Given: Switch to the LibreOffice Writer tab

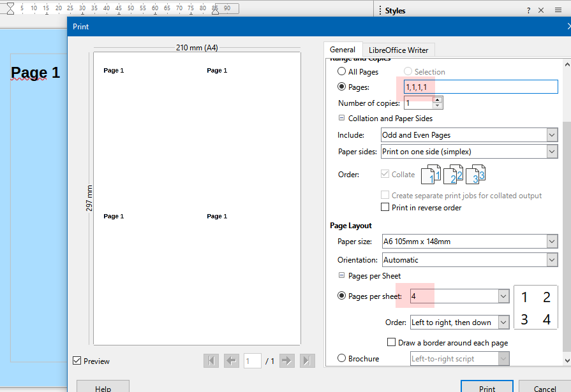Looking at the screenshot, I should coord(398,50).
